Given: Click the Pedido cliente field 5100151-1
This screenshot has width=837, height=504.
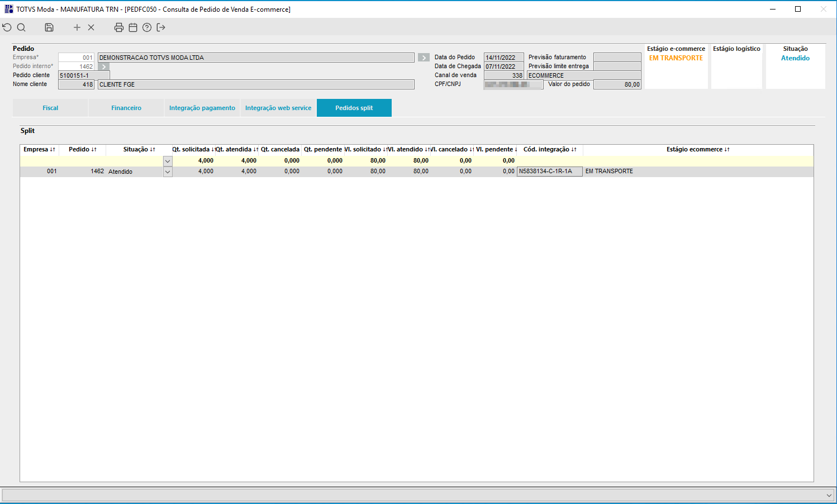Looking at the screenshot, I should 84,75.
